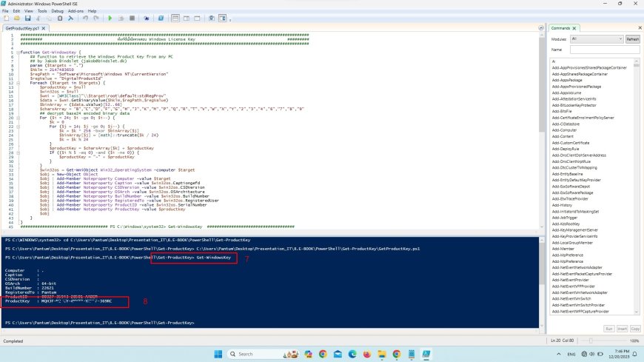Undo the last edit

coord(85,18)
